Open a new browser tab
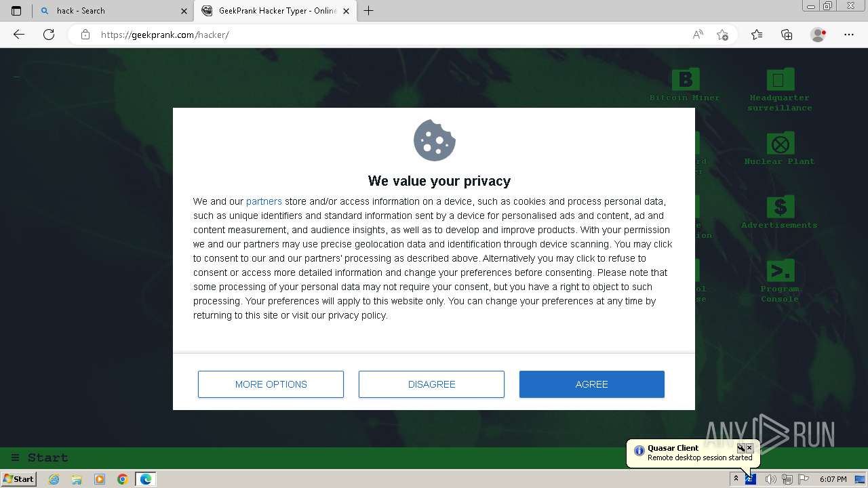Viewport: 868px width, 488px height. 369,11
